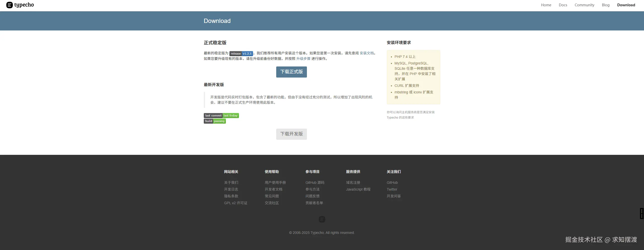Open GitHub 源码 footer link
Viewport: 644px width, 250px height.
tap(315, 183)
